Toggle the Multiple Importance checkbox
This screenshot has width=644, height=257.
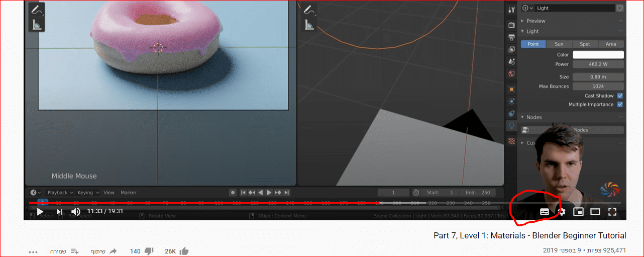620,105
